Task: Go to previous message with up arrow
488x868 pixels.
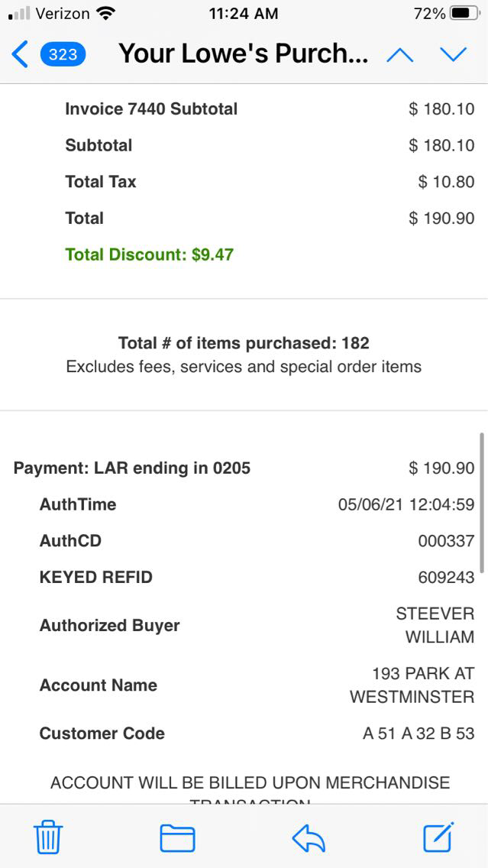Action: (400, 54)
